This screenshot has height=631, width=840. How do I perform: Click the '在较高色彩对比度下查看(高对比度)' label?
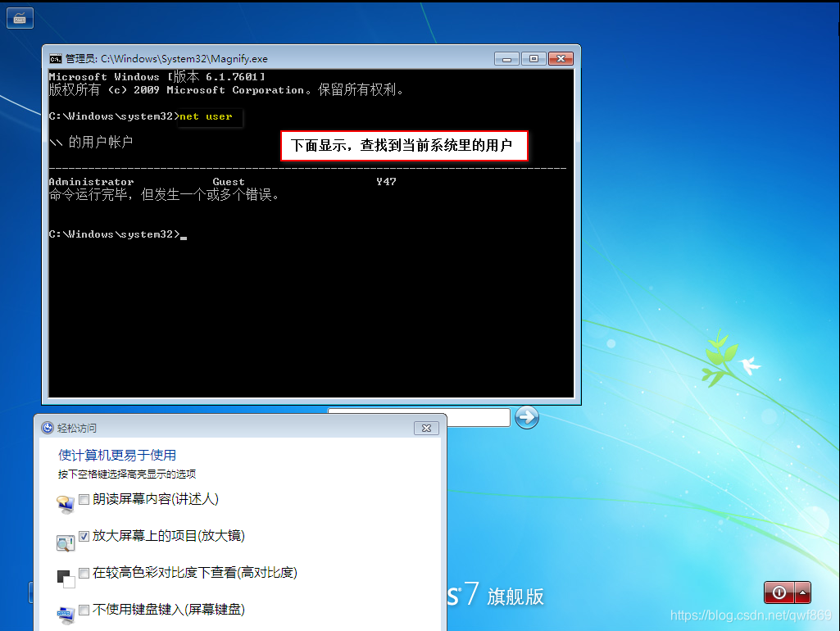[x=195, y=573]
